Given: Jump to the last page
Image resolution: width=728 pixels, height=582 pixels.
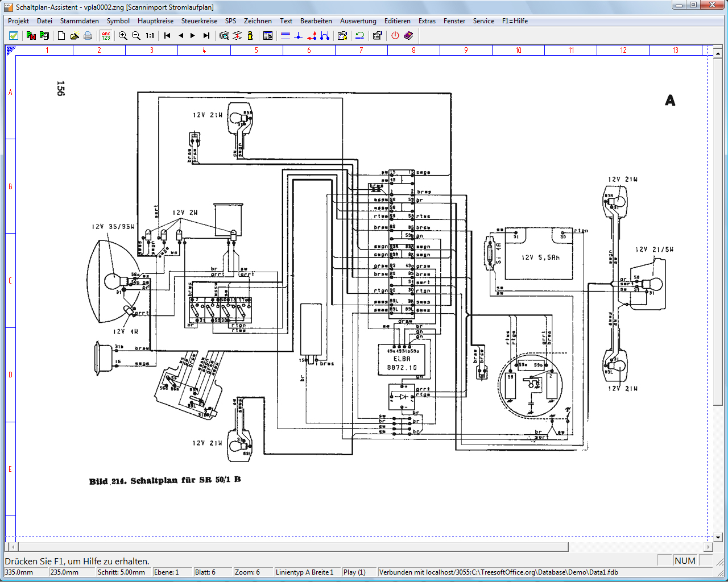Looking at the screenshot, I should pos(206,35).
